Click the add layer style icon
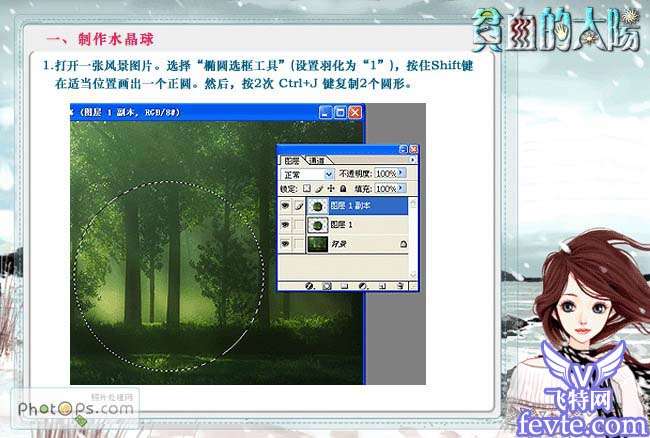Screen dimensions: 650x438 310,286
